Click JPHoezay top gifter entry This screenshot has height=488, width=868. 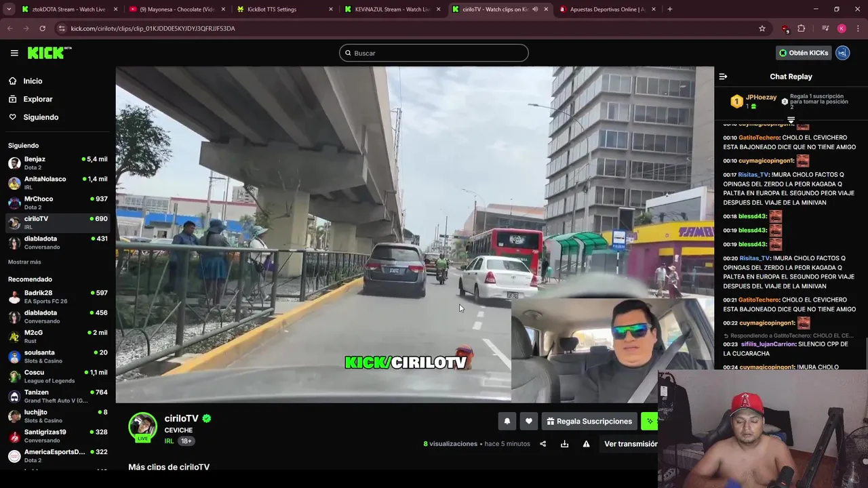click(753, 101)
